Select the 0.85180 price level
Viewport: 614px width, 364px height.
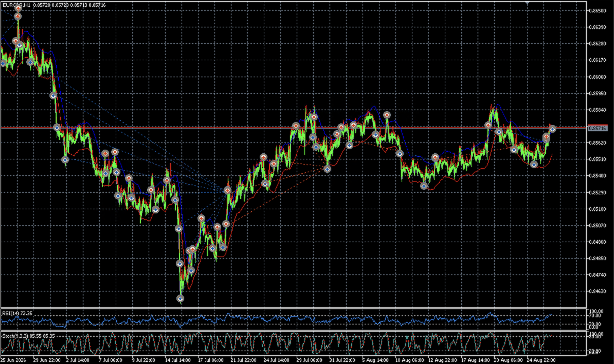click(597, 209)
